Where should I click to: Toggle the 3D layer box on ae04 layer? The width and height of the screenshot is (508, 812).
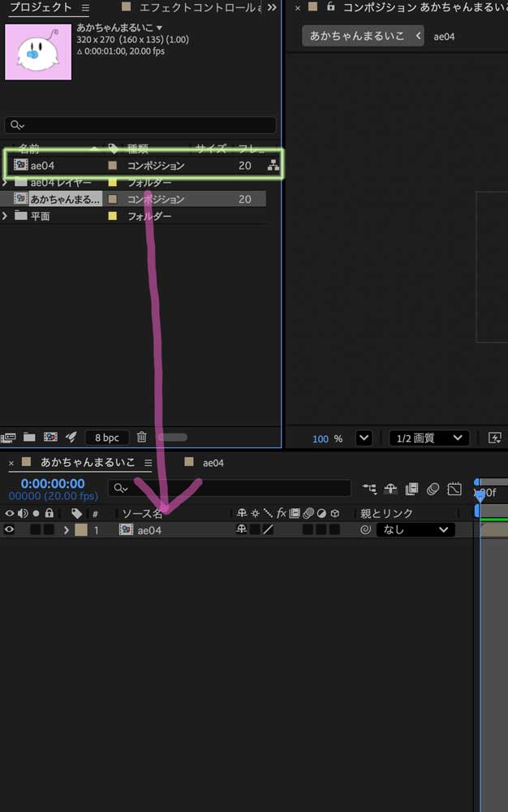tap(334, 529)
